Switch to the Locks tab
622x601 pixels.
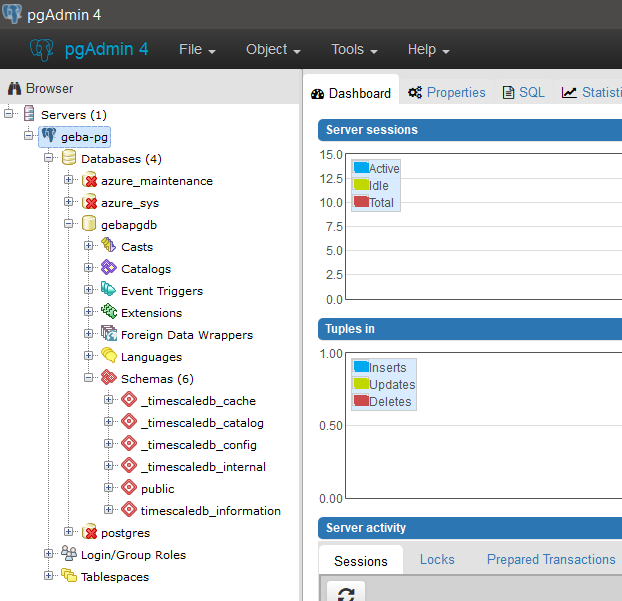point(437,560)
